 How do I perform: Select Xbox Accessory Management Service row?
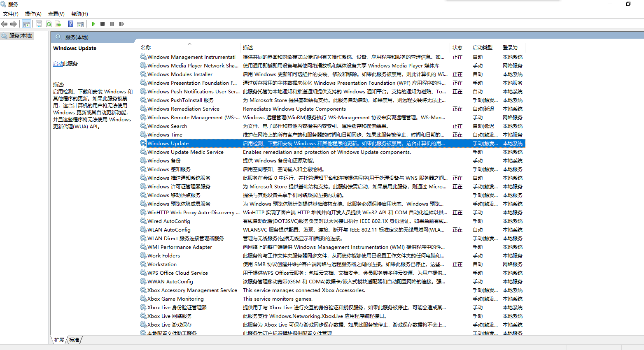[332, 290]
